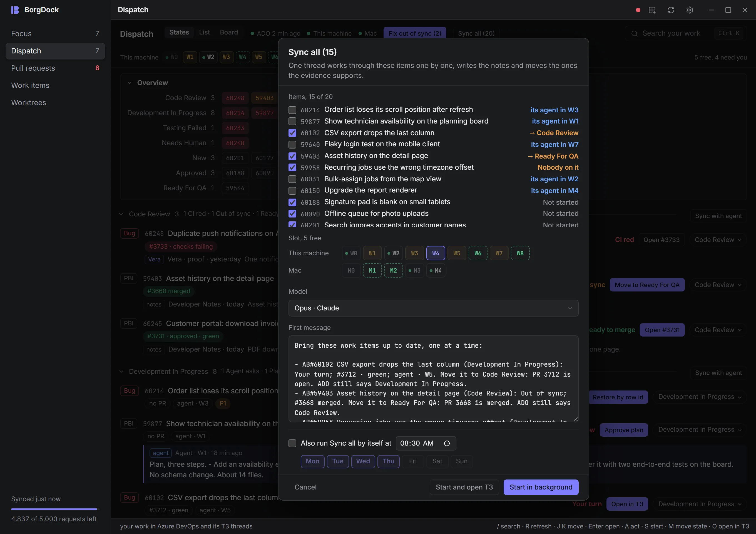The image size is (756, 534).
Task: Open the layout grid icon in title bar
Action: [652, 10]
